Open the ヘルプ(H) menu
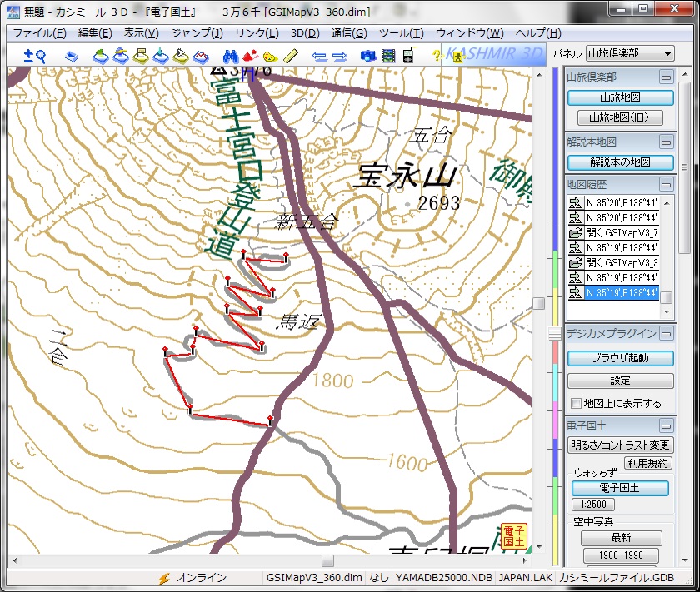The width and height of the screenshot is (700, 592). (538, 33)
